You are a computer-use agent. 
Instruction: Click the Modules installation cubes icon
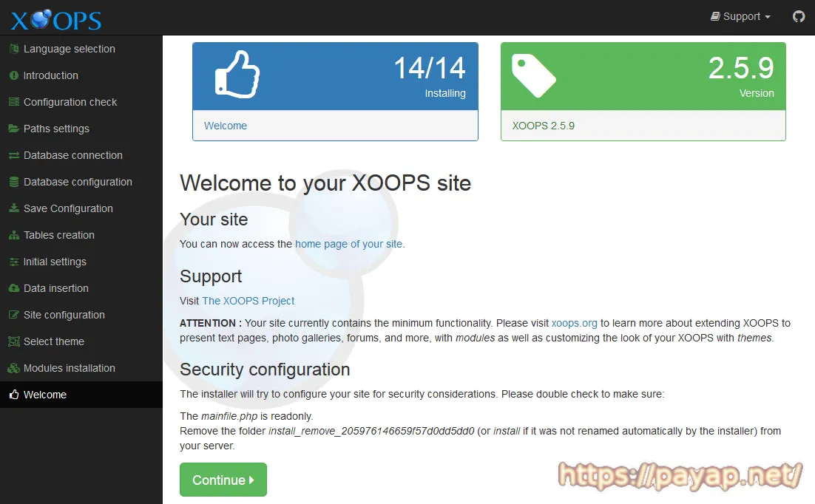coord(14,368)
